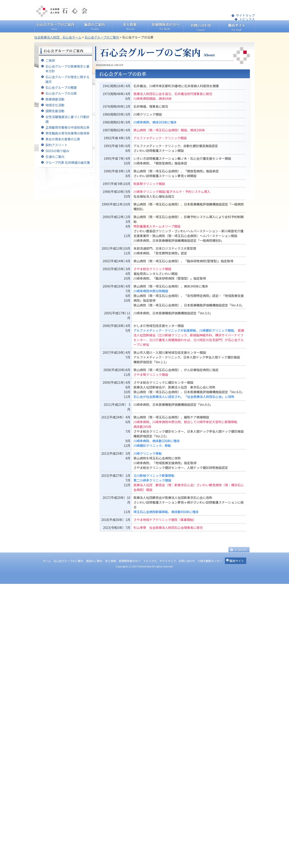The width and height of the screenshot is (289, 868).
Task: Open sidebar link 石心会グループの理念に関する論文
Action: coord(68,79)
